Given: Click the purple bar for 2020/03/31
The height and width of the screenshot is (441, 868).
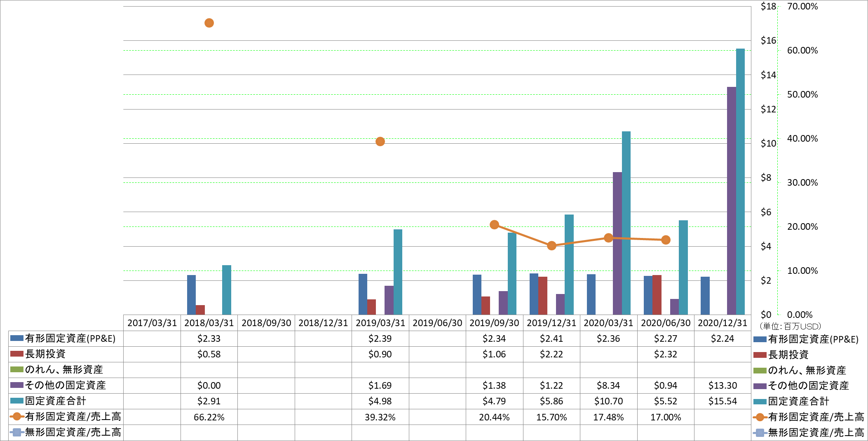Looking at the screenshot, I should tap(617, 243).
